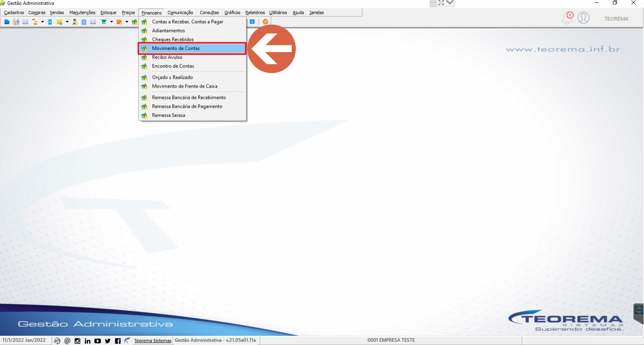The height and width of the screenshot is (345, 644).
Task: Open the Ajuda menu
Action: tap(298, 13)
